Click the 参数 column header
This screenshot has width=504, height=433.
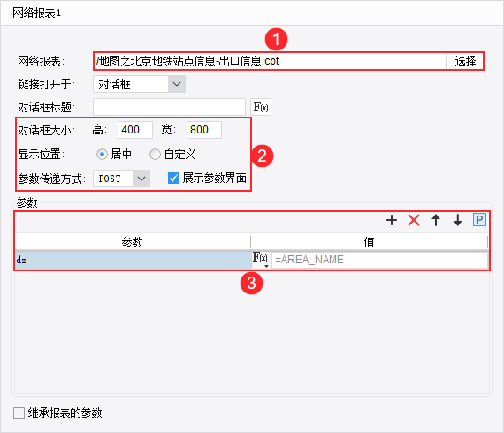133,242
